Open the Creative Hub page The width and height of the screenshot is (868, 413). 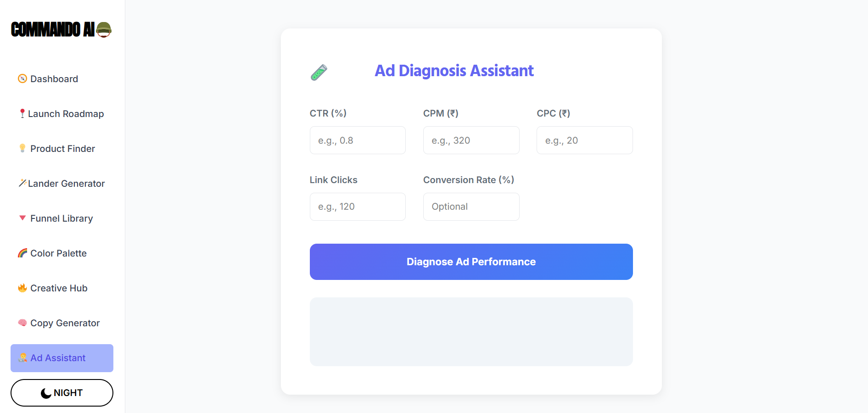59,288
